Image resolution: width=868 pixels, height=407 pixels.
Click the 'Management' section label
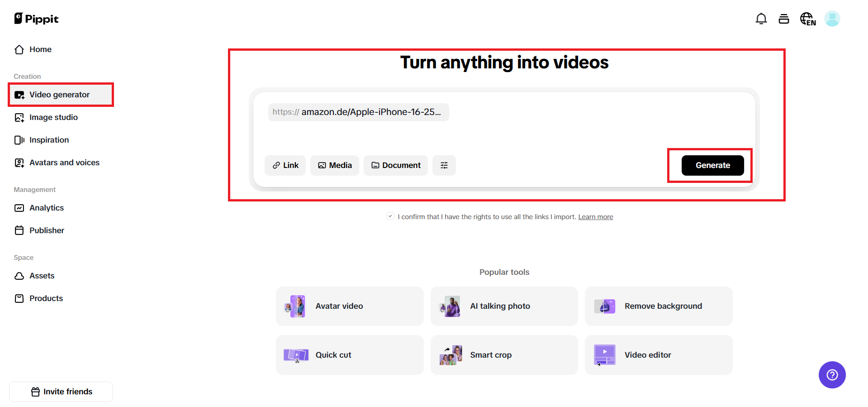point(35,190)
